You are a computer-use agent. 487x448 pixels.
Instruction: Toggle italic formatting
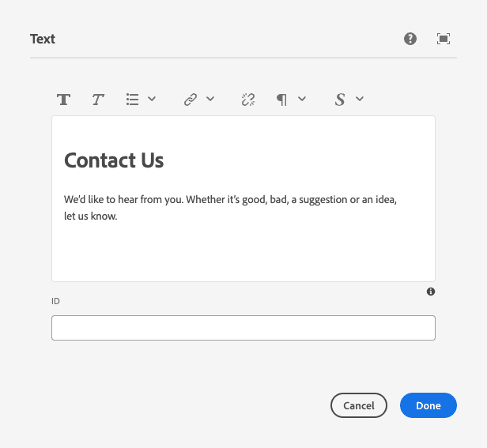coord(98,100)
